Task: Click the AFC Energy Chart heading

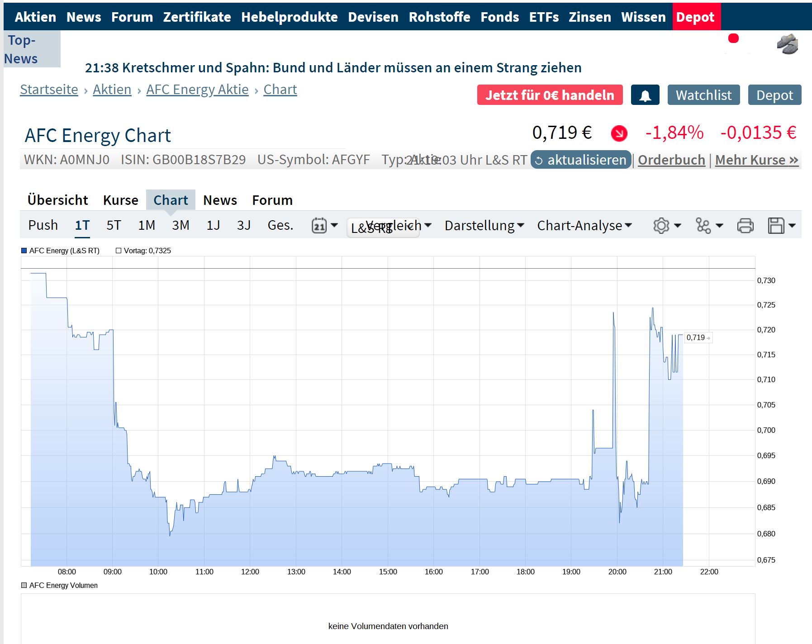Action: [98, 135]
